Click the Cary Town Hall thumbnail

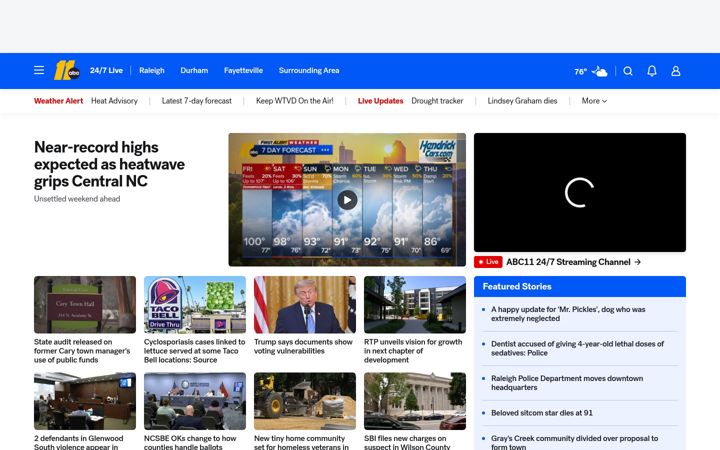click(x=85, y=304)
